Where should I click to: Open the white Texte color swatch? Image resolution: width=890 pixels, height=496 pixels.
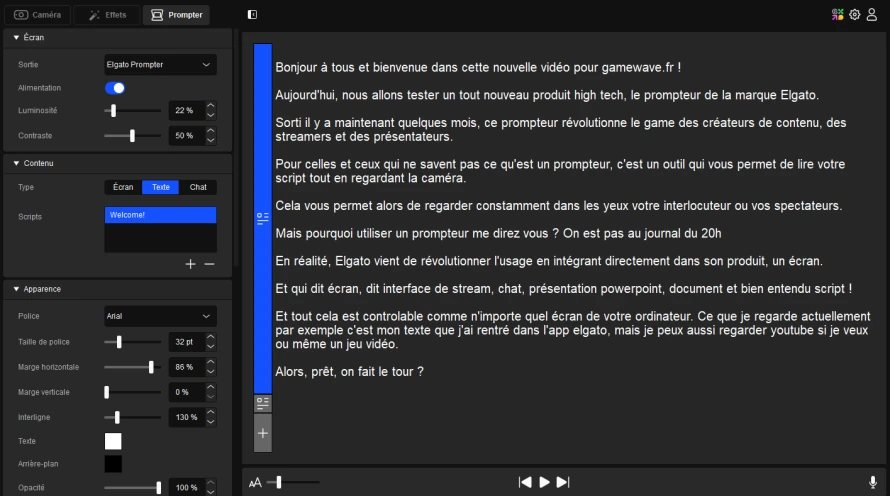coord(113,441)
